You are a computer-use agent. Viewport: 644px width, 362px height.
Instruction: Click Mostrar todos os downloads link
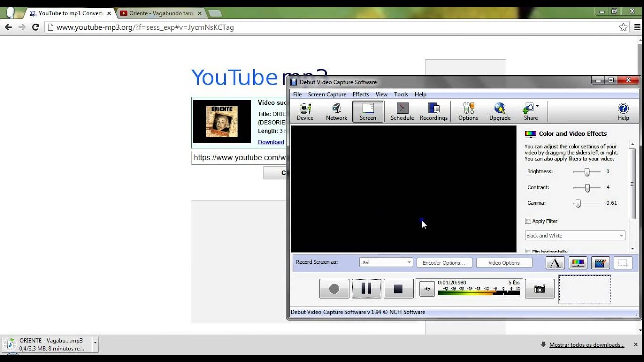(587, 345)
